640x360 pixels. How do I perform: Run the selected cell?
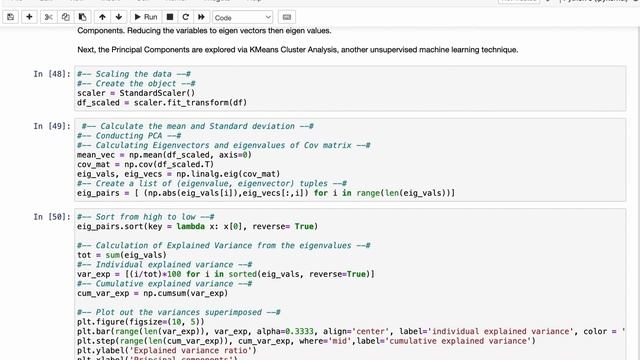click(x=146, y=17)
